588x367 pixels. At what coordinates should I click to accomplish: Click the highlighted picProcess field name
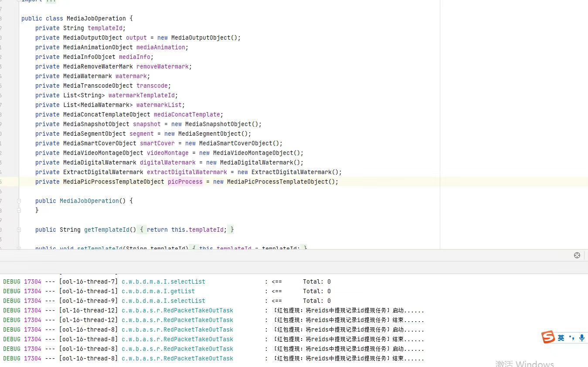click(x=185, y=182)
